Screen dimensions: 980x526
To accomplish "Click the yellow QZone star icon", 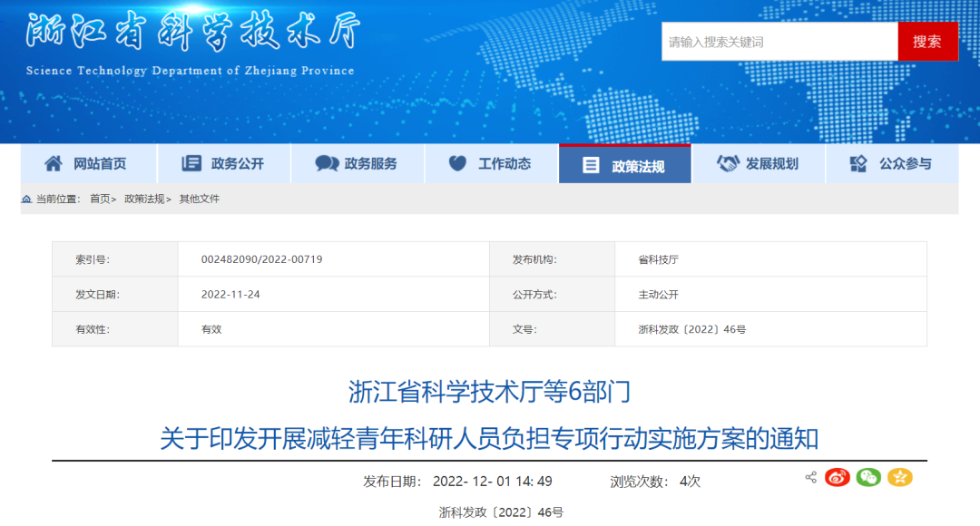I will [899, 477].
